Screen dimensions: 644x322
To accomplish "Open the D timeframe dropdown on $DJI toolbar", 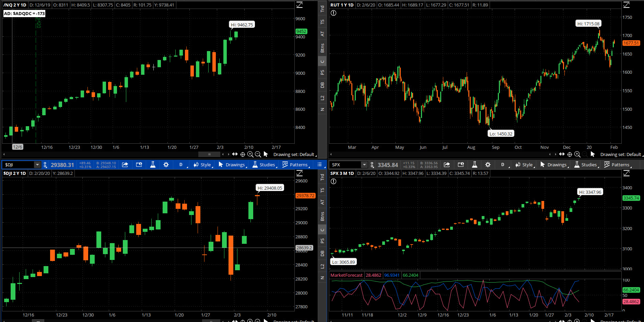I will [x=182, y=165].
